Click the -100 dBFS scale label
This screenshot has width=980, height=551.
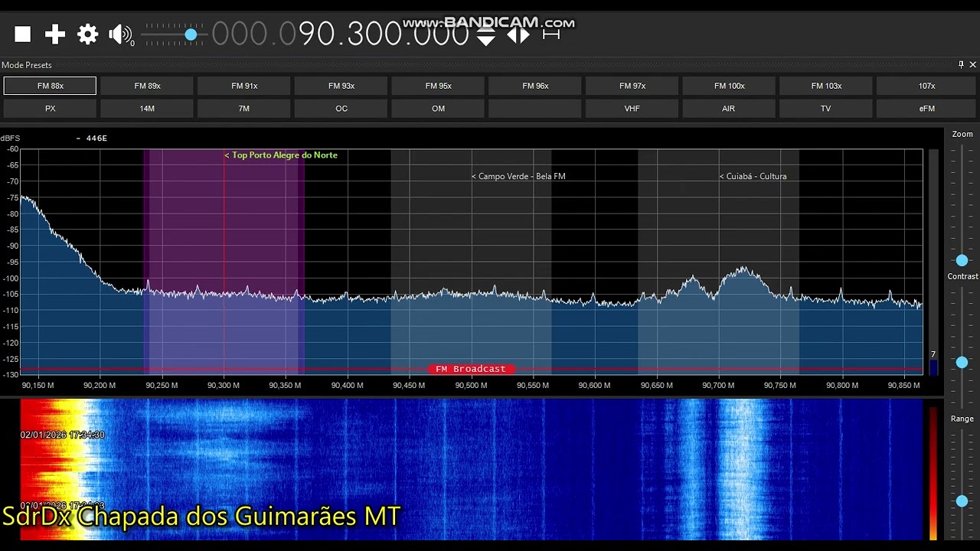[x=11, y=279]
